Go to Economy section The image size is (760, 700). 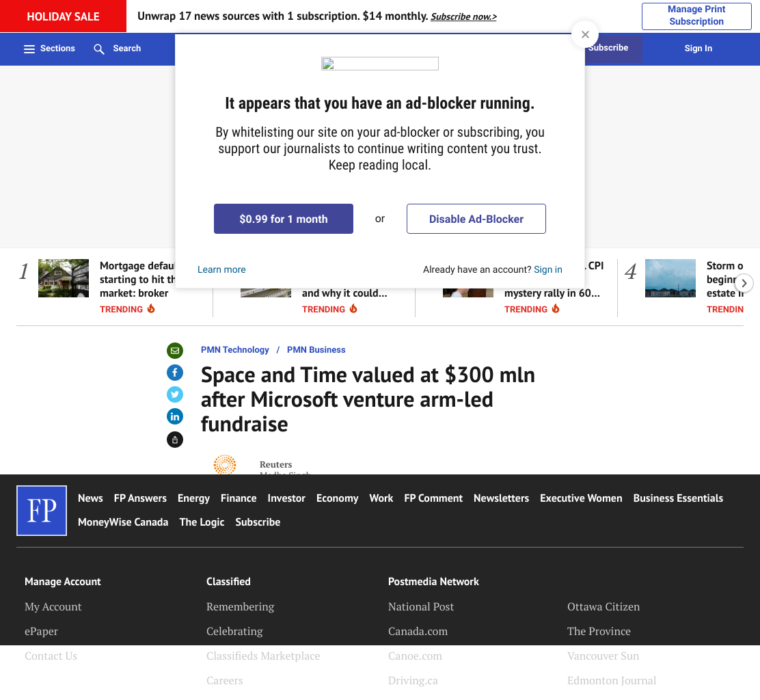click(x=338, y=498)
